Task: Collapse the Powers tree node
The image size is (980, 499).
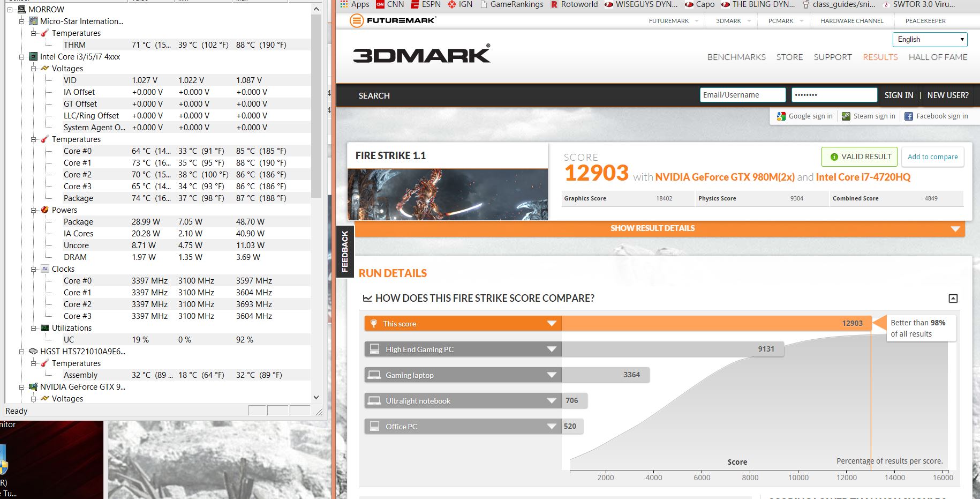Action: pos(33,210)
